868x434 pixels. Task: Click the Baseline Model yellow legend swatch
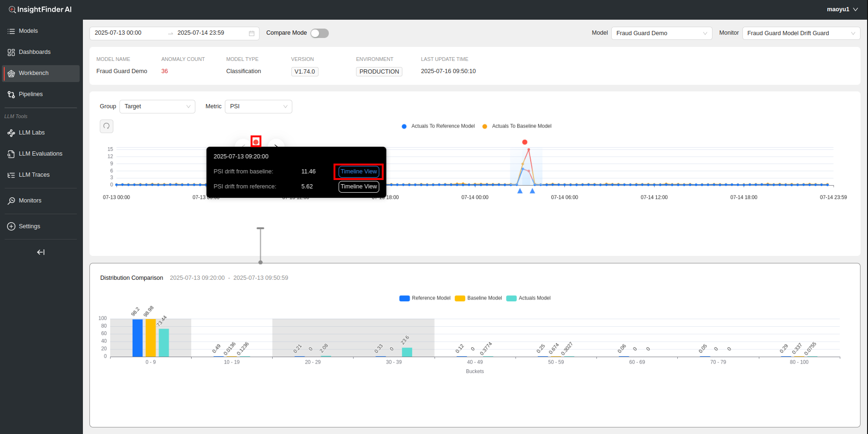pyautogui.click(x=460, y=298)
